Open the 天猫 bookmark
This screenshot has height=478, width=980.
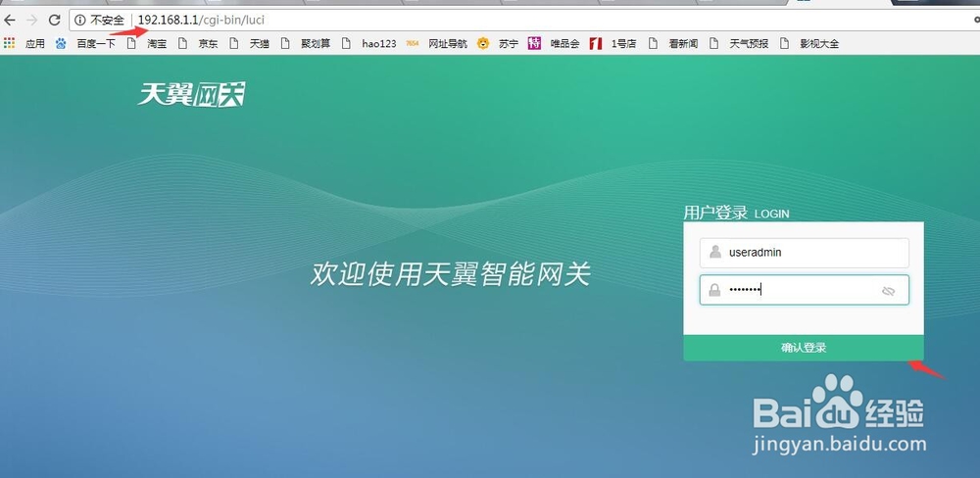250,44
